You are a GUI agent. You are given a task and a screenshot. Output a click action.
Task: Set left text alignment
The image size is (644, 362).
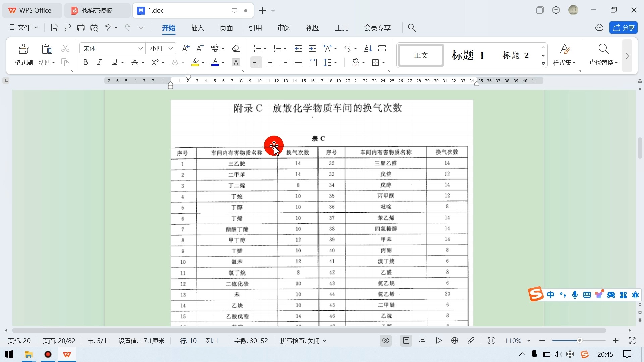[x=256, y=62]
